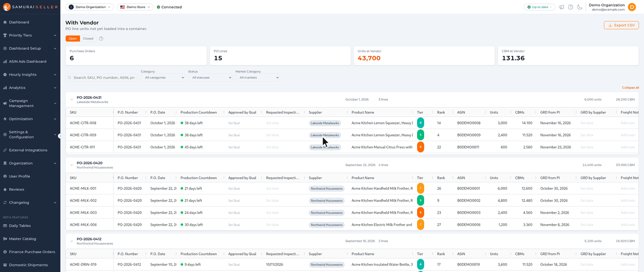Click the External Integrations link icon
The image size is (644, 272).
(5, 150)
